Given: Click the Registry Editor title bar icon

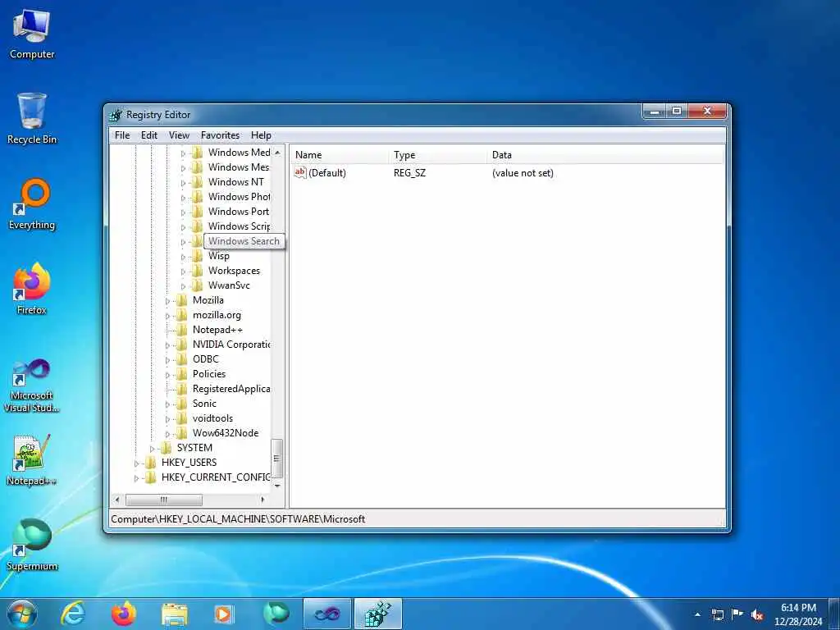Looking at the screenshot, I should click(115, 115).
